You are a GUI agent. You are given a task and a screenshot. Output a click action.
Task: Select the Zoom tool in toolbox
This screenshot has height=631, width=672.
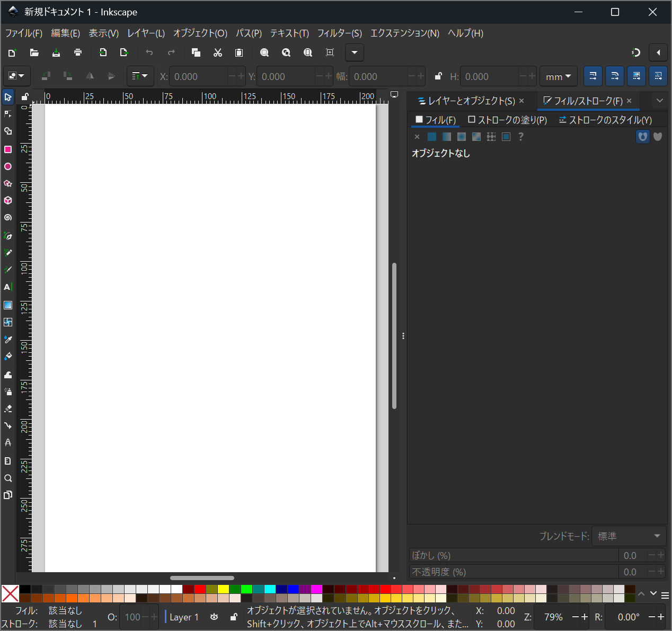tap(8, 478)
